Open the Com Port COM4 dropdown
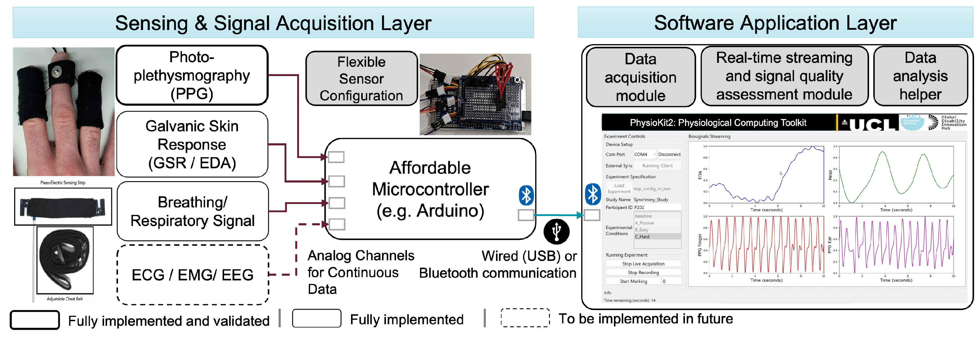The width and height of the screenshot is (980, 339). 653,154
